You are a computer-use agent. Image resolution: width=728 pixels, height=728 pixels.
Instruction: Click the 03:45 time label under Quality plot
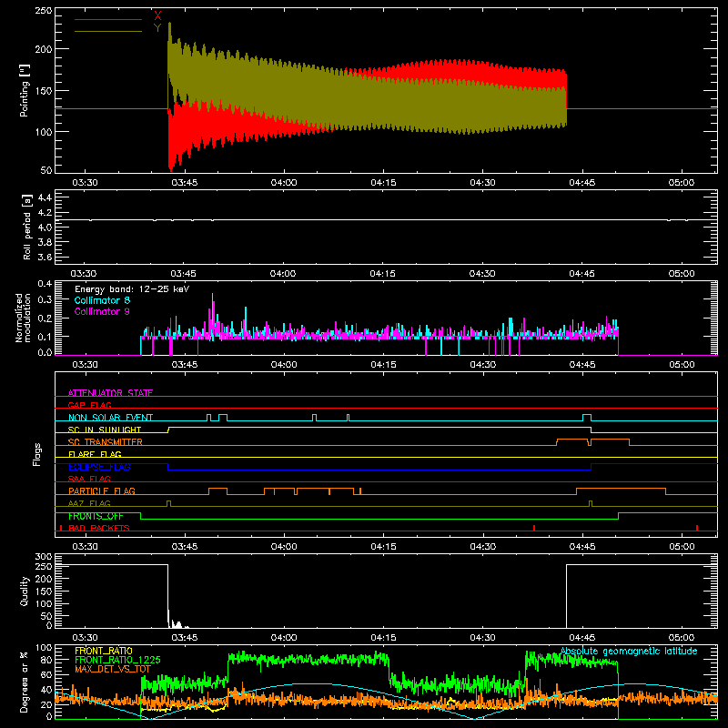click(185, 638)
